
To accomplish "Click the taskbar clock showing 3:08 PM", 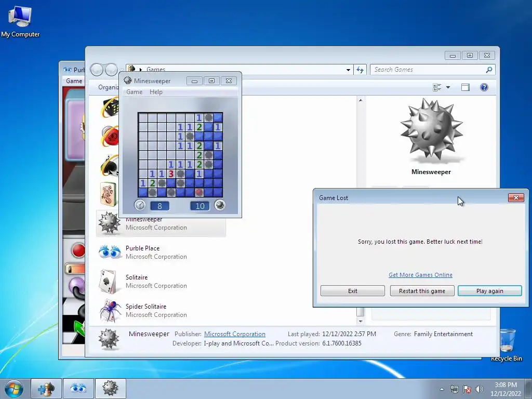I will point(506,389).
